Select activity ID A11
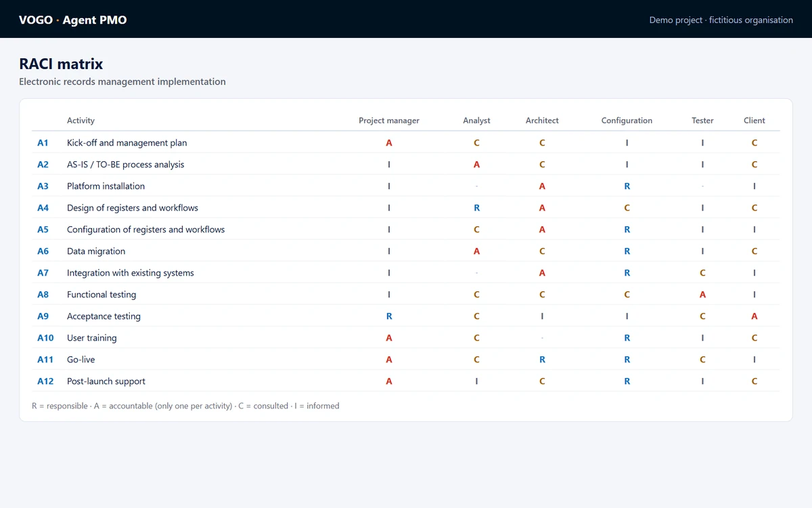This screenshot has width=812, height=508. [x=45, y=360]
